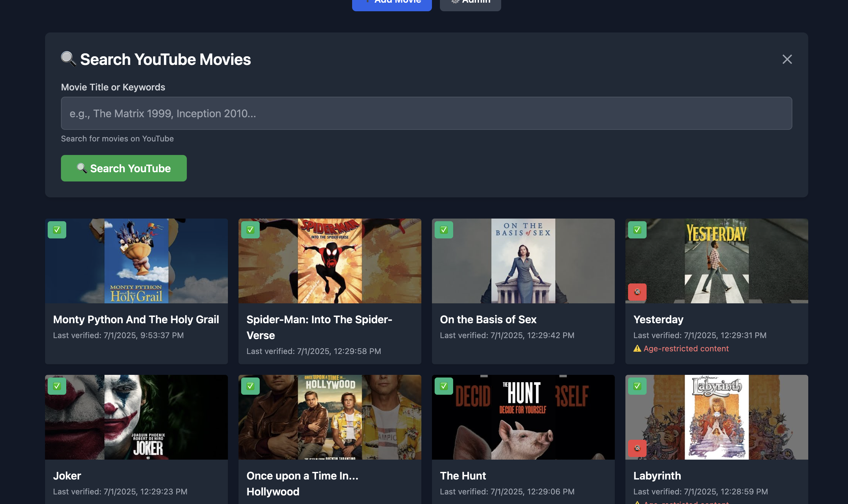Open The Hunt movie poster

[x=523, y=417]
